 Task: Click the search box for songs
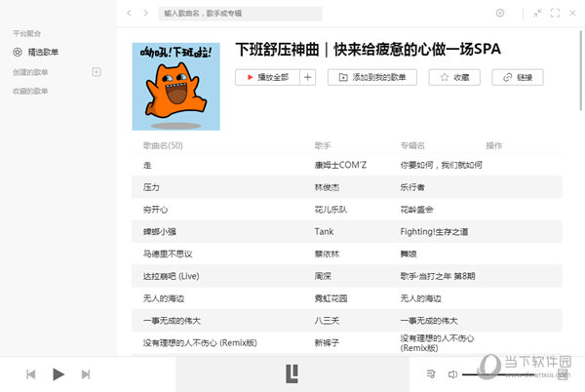(x=240, y=14)
